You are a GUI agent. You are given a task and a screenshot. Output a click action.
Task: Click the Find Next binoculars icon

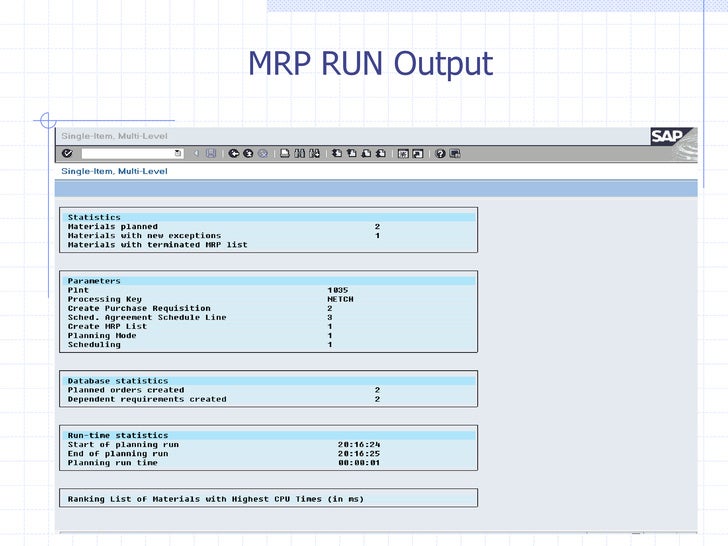pyautogui.click(x=314, y=153)
